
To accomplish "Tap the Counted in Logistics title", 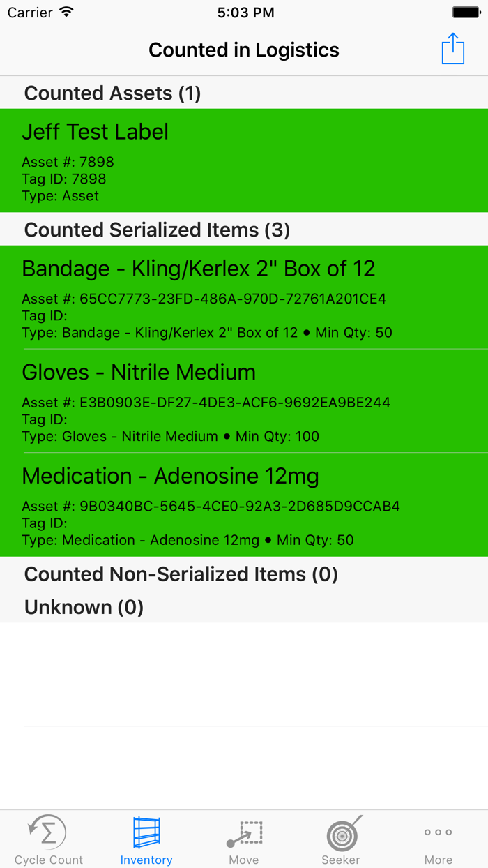I will point(244,50).
